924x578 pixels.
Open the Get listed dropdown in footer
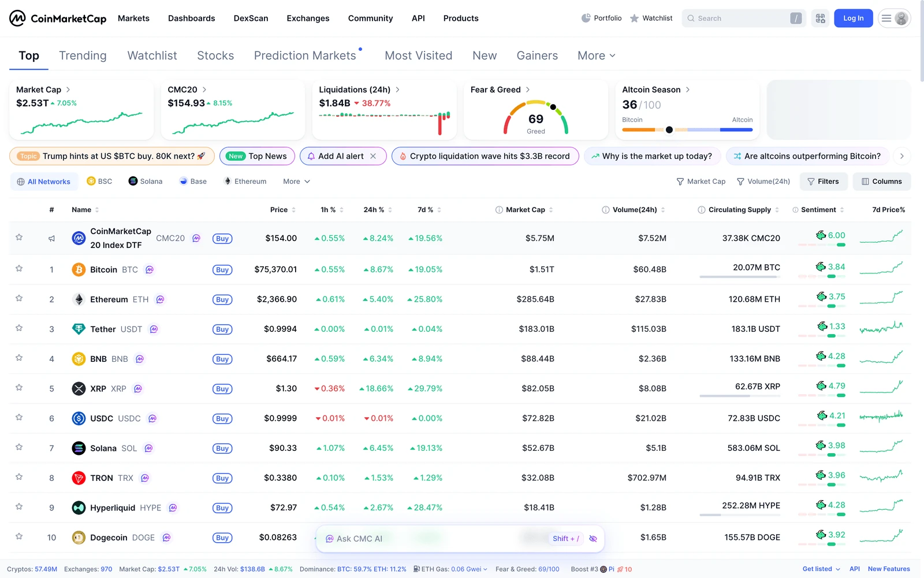(821, 569)
